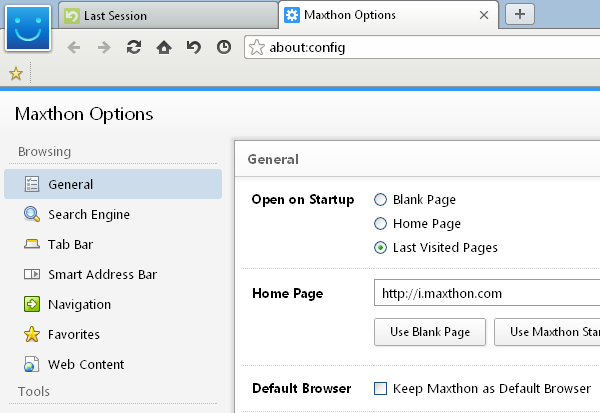The height and width of the screenshot is (413, 600).
Task: Click the green Navigation arrow icon
Action: (x=32, y=304)
